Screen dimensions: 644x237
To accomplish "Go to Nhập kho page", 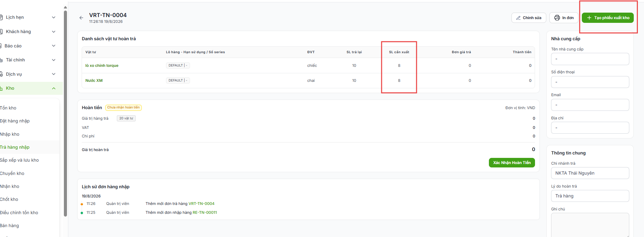I will [x=10, y=134].
